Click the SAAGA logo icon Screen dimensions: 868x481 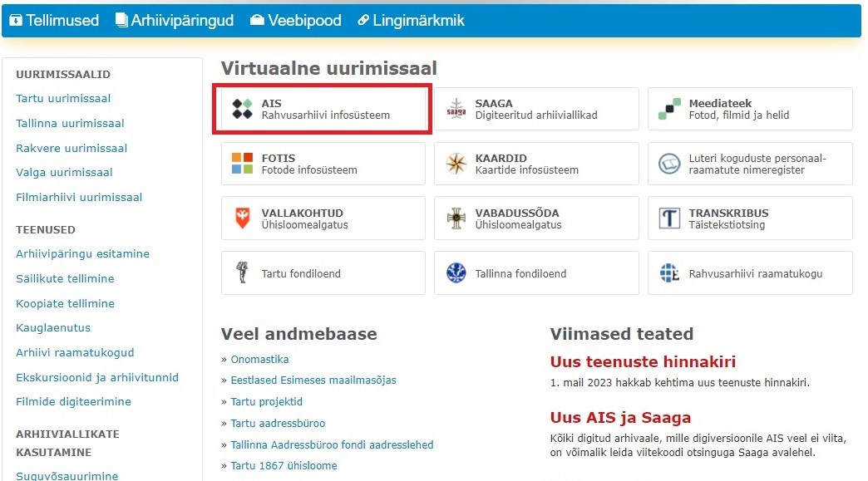click(x=456, y=109)
